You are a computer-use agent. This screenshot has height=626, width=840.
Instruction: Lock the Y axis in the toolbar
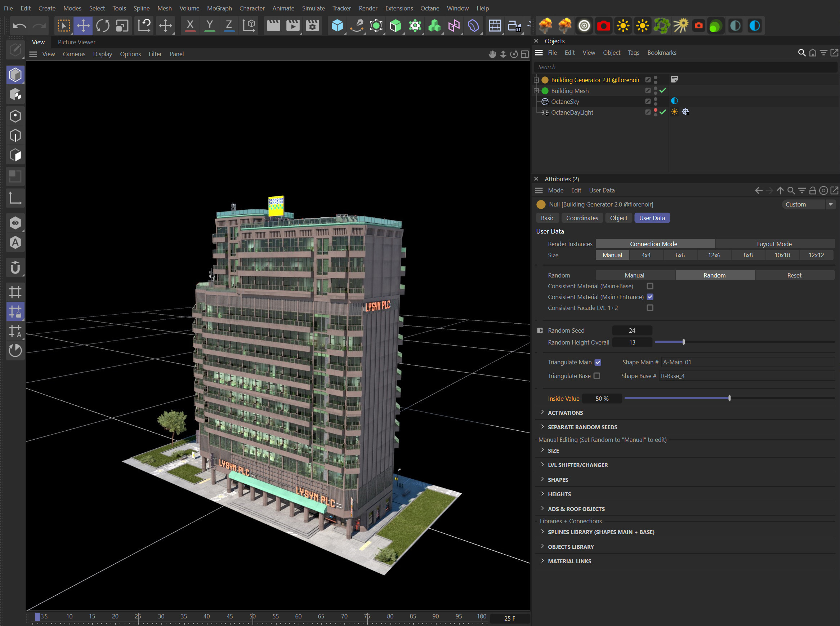coord(210,25)
